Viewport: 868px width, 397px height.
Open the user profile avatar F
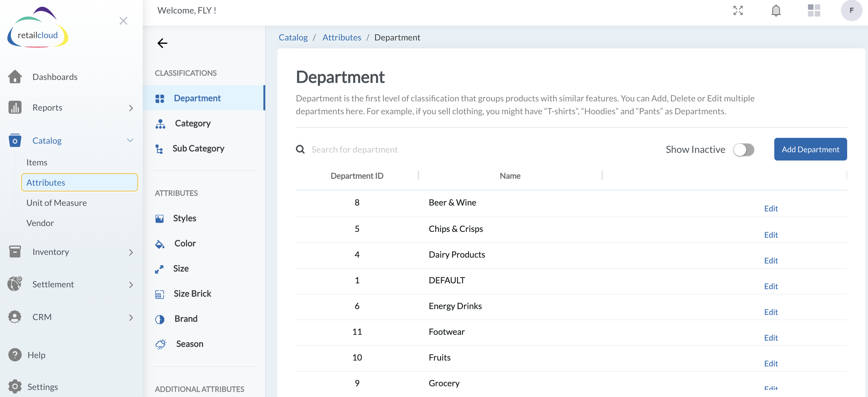point(851,10)
